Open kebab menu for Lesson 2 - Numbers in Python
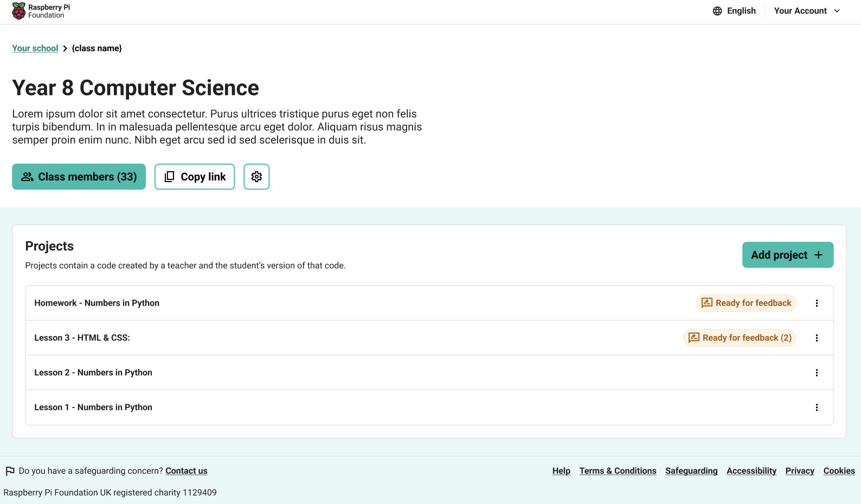The width and height of the screenshot is (861, 504). (817, 373)
